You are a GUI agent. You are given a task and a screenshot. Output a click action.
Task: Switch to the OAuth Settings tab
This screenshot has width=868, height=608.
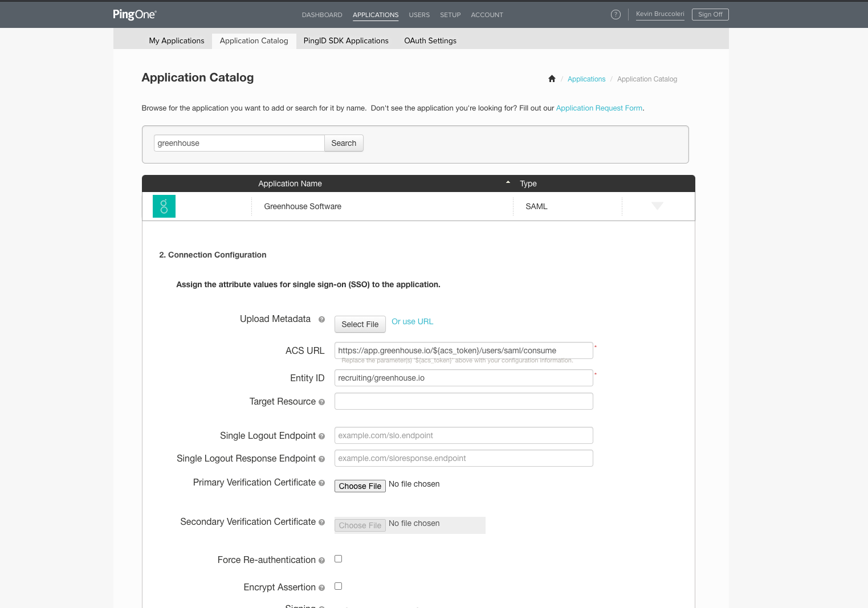point(430,41)
